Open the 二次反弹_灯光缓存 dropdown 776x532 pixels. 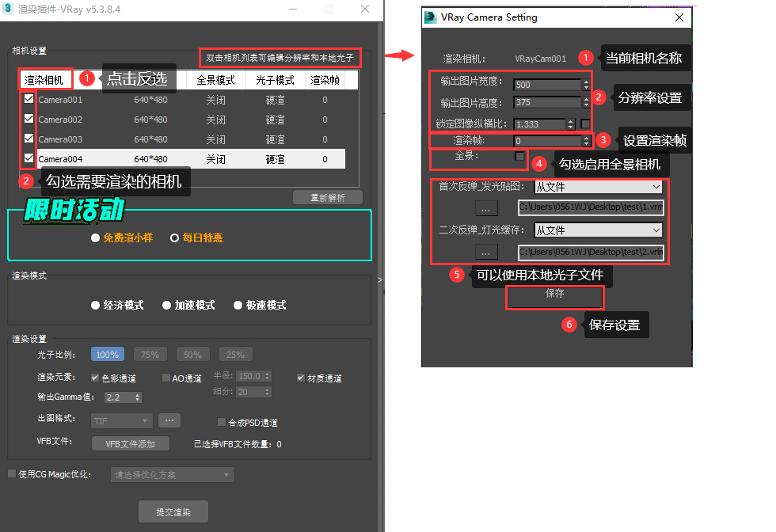coord(599,230)
